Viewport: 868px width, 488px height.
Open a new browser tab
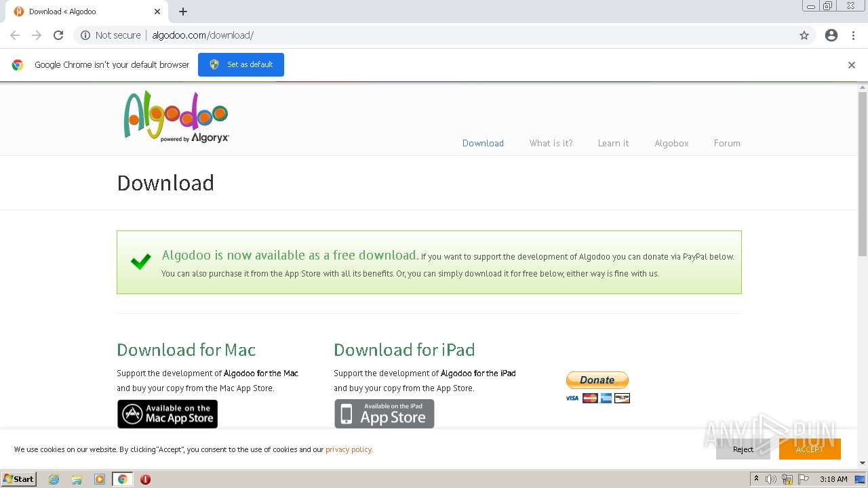tap(183, 12)
